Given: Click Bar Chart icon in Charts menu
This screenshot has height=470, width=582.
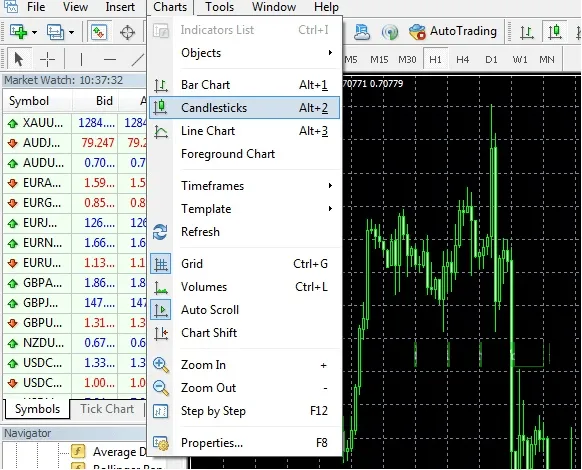Looking at the screenshot, I should tap(161, 85).
